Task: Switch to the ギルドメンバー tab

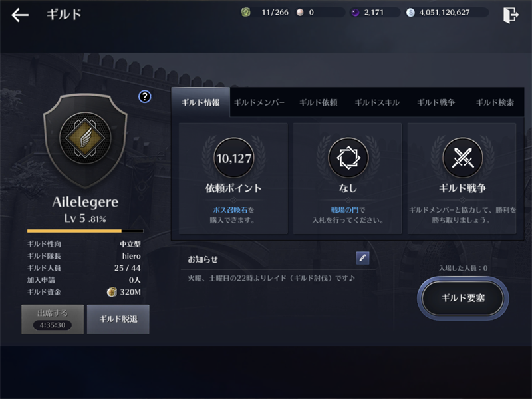Action: click(259, 102)
